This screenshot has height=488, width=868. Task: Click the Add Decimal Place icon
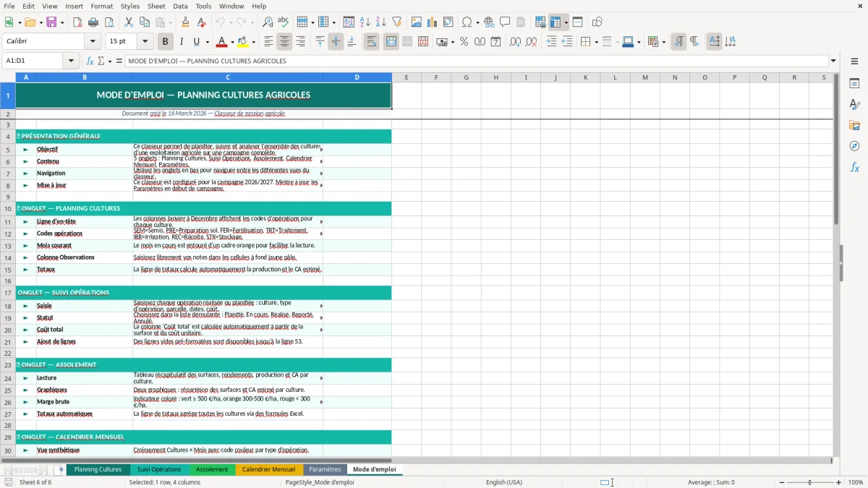click(515, 42)
